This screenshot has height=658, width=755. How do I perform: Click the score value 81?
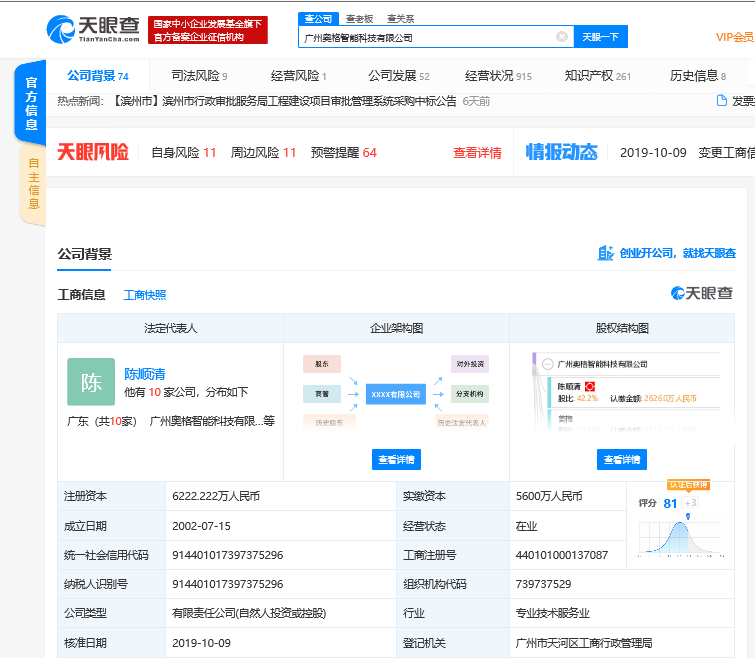(670, 503)
